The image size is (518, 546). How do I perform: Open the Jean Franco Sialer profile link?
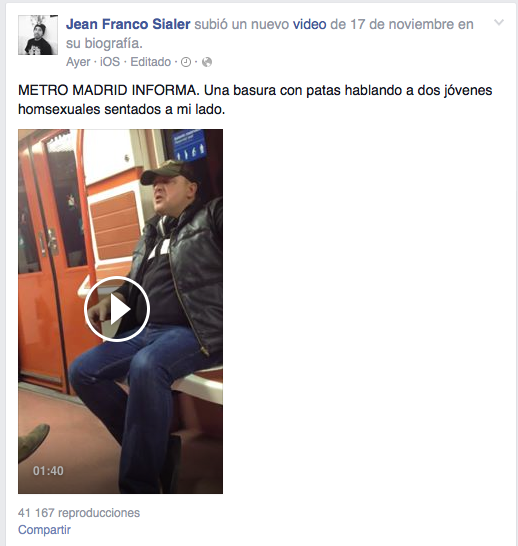128,24
